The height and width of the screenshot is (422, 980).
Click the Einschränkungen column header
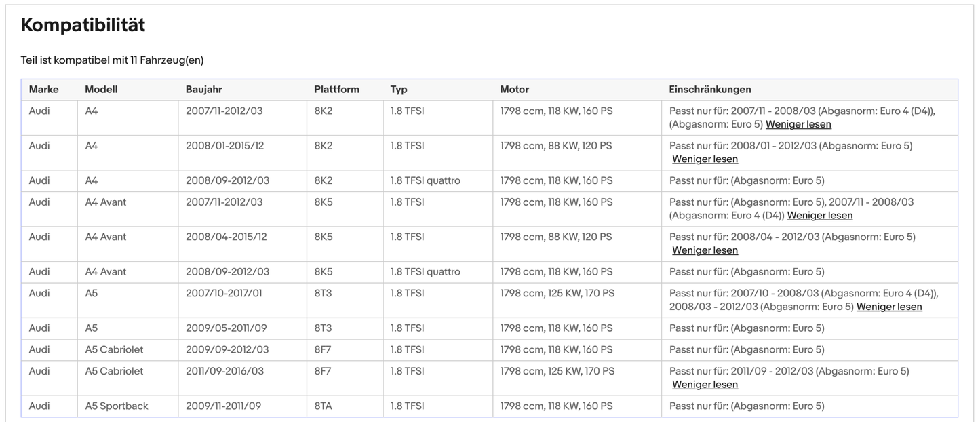coord(709,90)
